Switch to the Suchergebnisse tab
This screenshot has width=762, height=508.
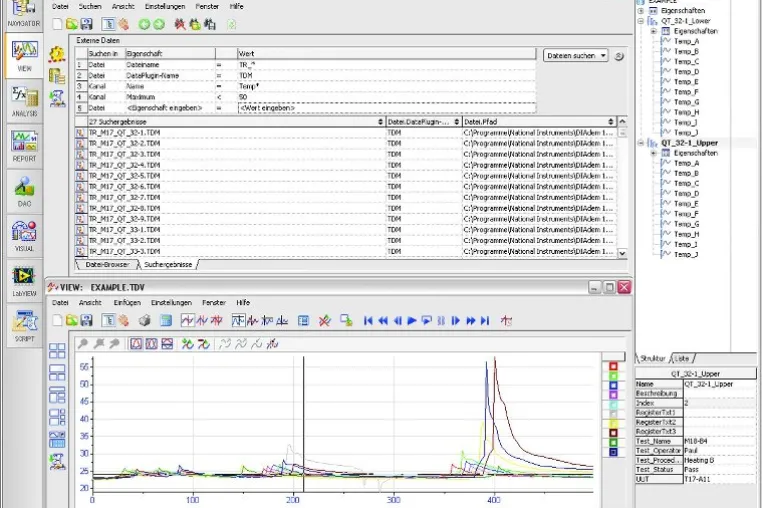pyautogui.click(x=168, y=264)
